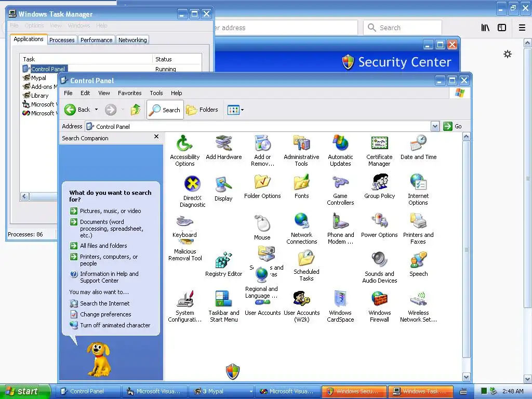
Task: Open User Accounts applet
Action: [262, 312]
